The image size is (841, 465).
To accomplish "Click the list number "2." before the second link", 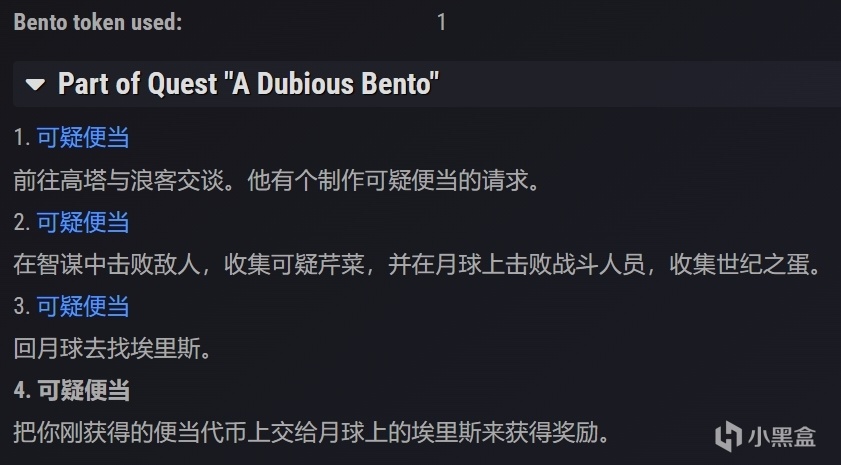I will coord(22,222).
